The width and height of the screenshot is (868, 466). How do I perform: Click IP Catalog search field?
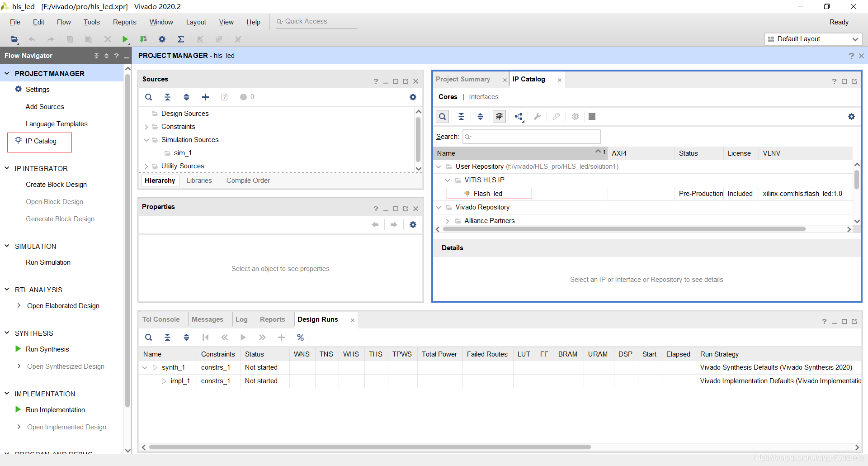(x=532, y=137)
